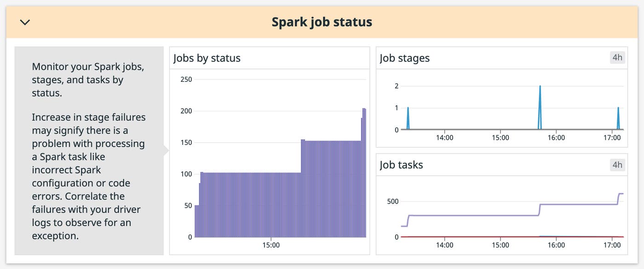Viewport: 644px width, 269px height.
Task: Click the Spark job status header text
Action: point(322,21)
